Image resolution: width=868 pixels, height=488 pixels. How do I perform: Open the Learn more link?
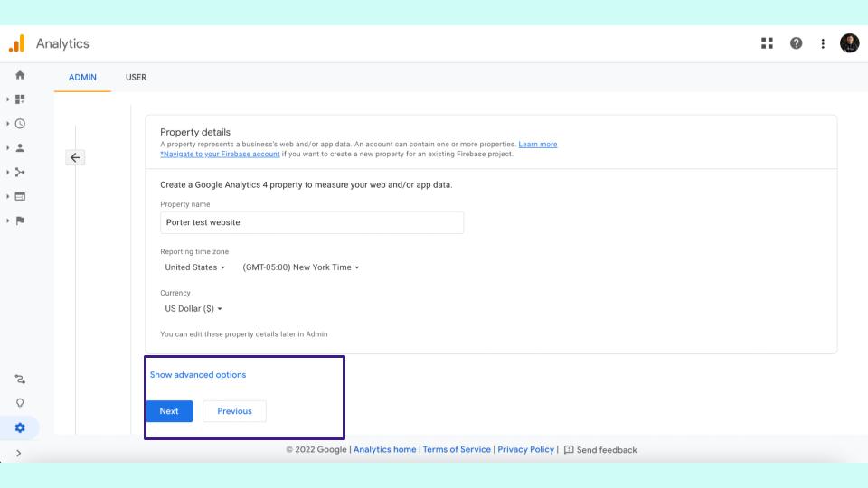click(x=537, y=145)
